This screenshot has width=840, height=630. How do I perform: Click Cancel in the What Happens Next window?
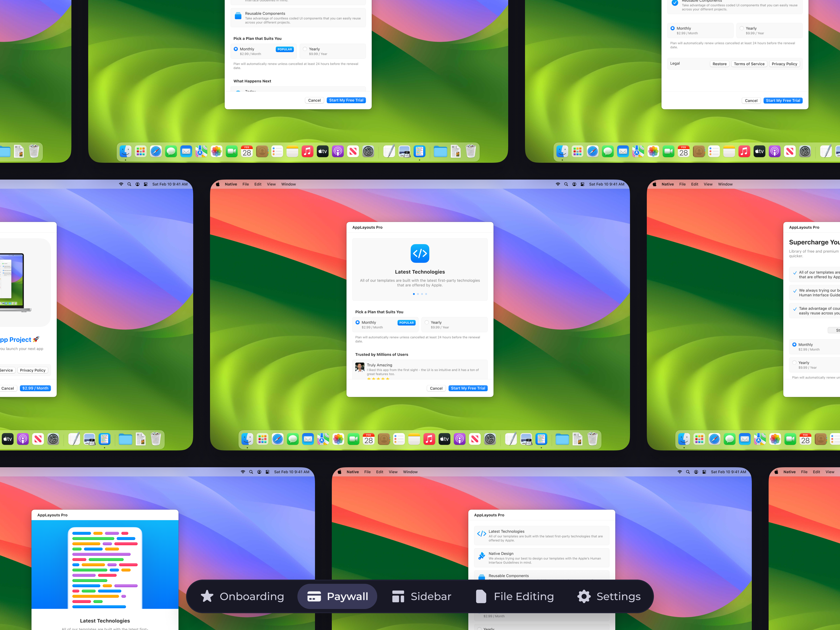(x=314, y=100)
